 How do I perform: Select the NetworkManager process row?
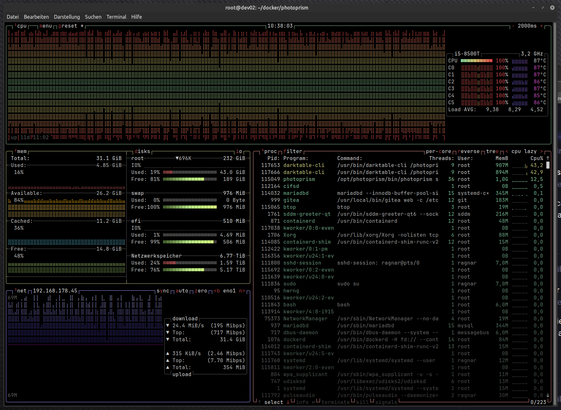pos(402,319)
